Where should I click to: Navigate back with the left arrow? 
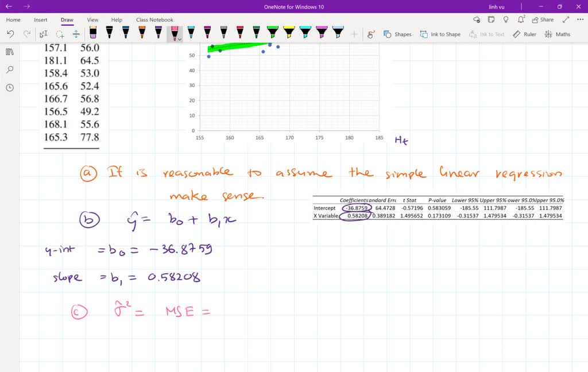(x=8, y=7)
